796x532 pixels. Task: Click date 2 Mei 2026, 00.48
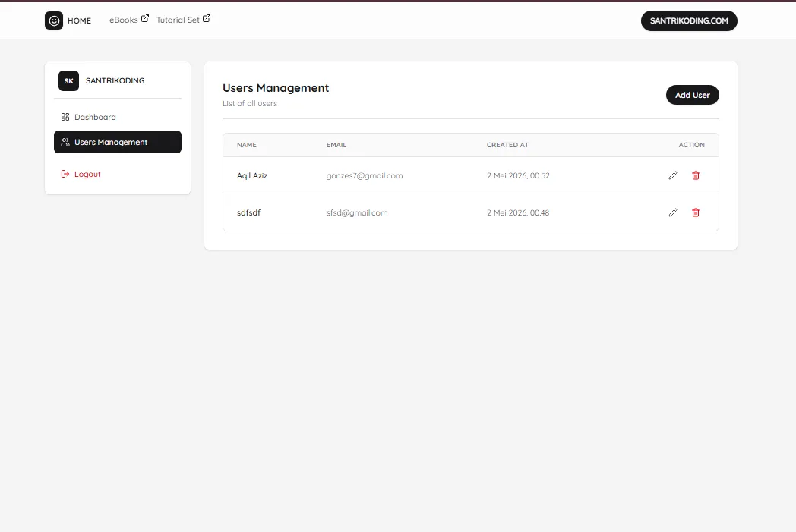tap(518, 212)
